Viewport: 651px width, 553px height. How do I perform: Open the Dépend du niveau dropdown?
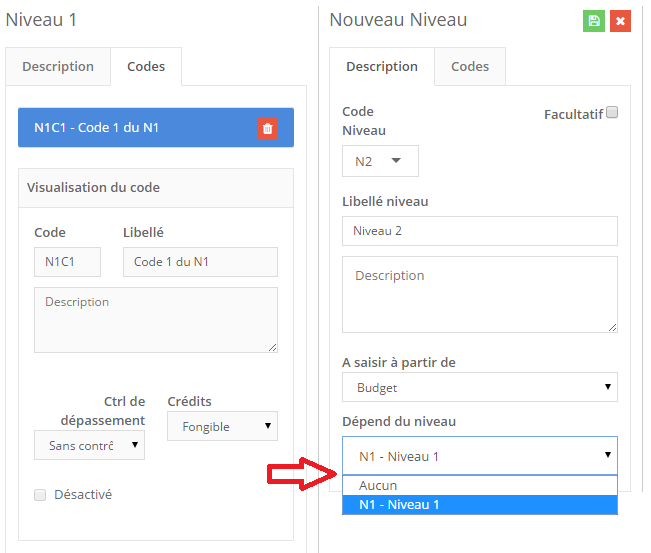(x=479, y=456)
